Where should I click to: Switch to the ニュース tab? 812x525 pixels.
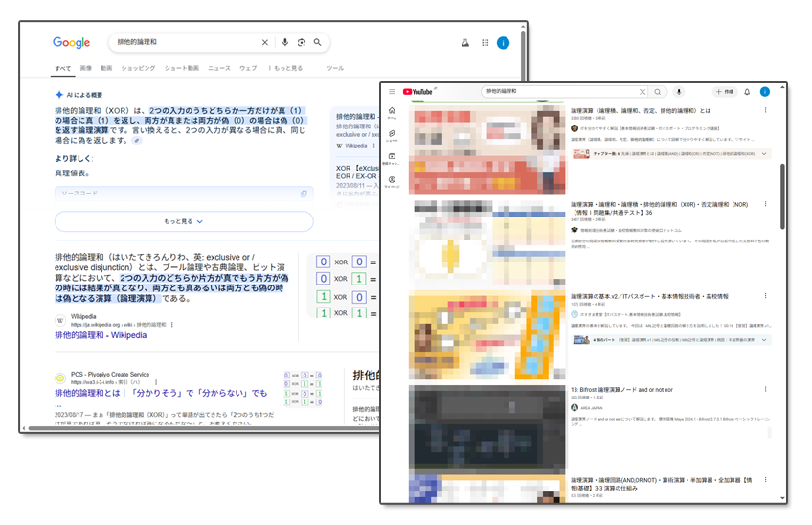(219, 68)
